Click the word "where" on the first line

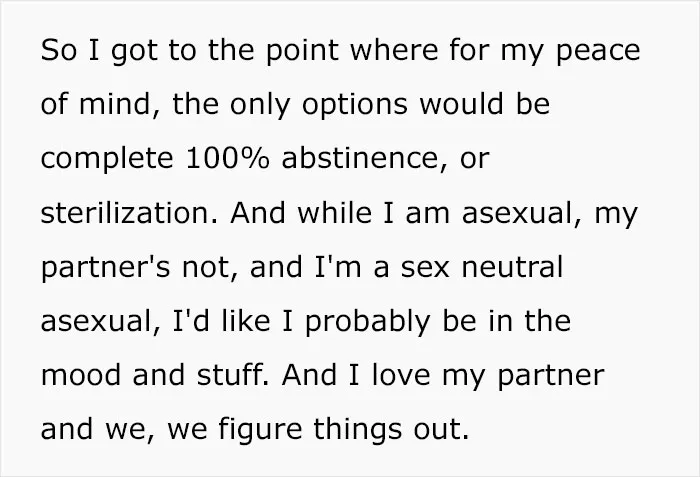coord(394,50)
